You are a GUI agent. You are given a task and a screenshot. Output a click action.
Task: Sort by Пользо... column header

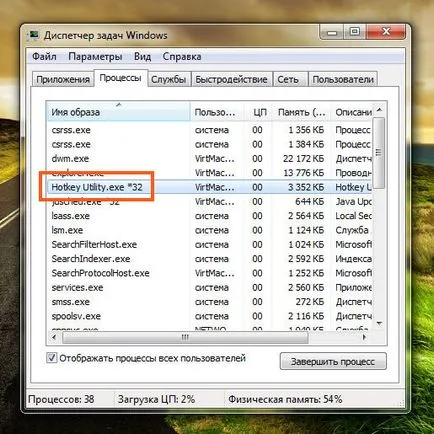[x=217, y=112]
